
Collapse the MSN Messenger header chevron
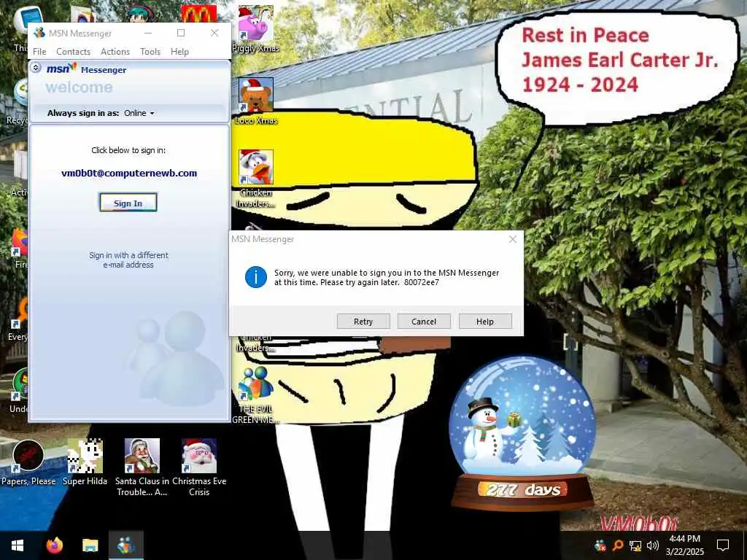36,68
